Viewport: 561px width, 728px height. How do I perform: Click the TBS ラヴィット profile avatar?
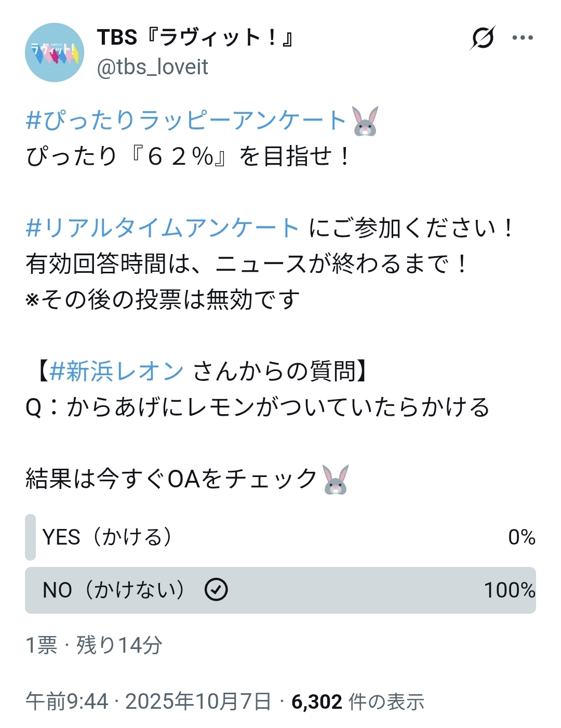[x=55, y=52]
